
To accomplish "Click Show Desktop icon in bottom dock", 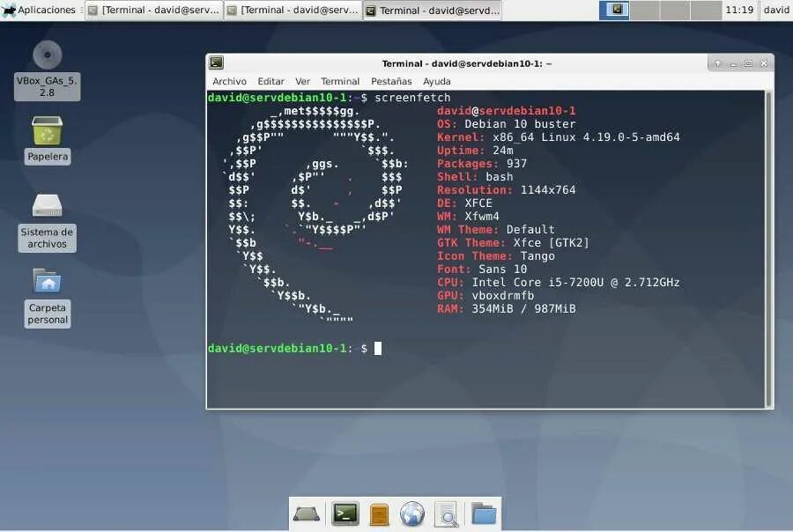I will (x=307, y=514).
